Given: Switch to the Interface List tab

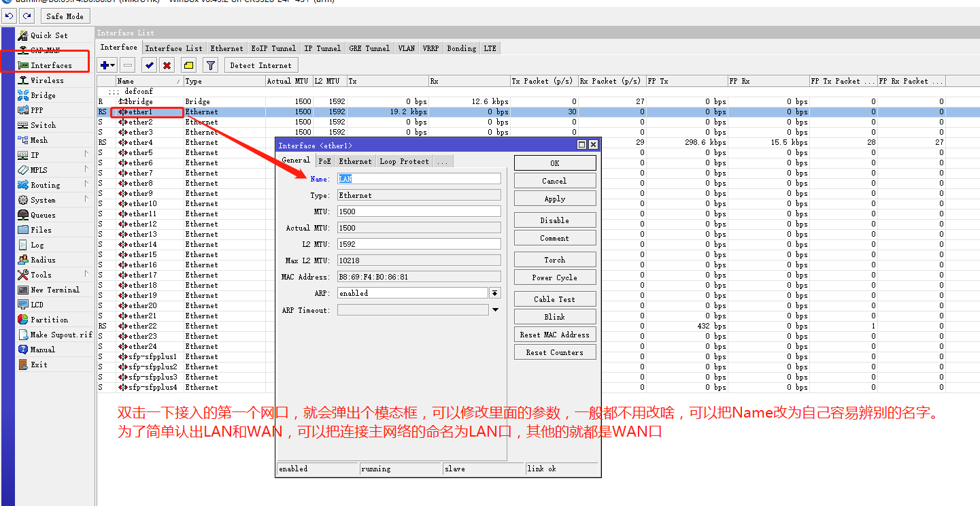Looking at the screenshot, I should (173, 48).
